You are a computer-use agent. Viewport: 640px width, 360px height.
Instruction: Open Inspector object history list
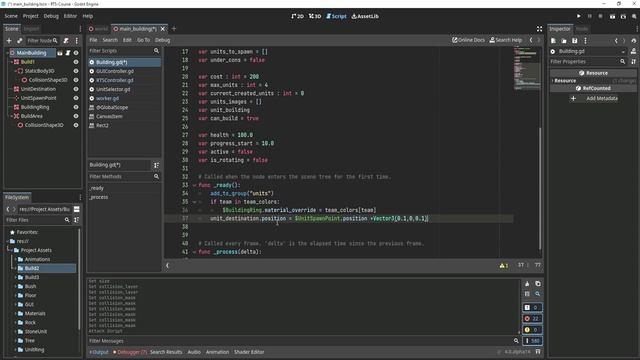[x=634, y=40]
